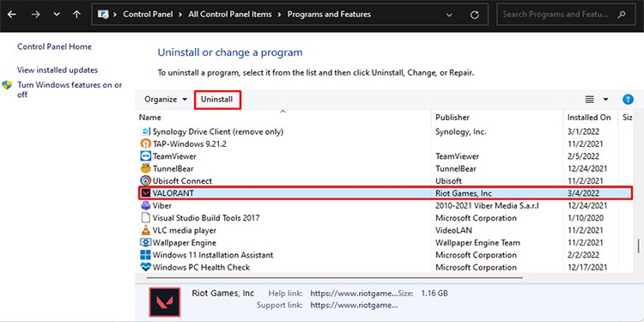The image size is (644, 322).
Task: Select Windows PC Health Check name
Action: (201, 267)
